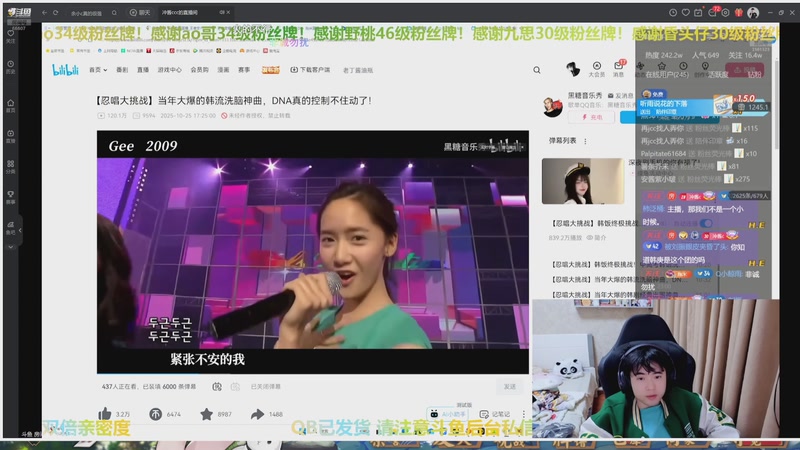Screen dimensions: 800x450
Task: Select the 冲香ccc的直播间 tab
Action: [180, 12]
